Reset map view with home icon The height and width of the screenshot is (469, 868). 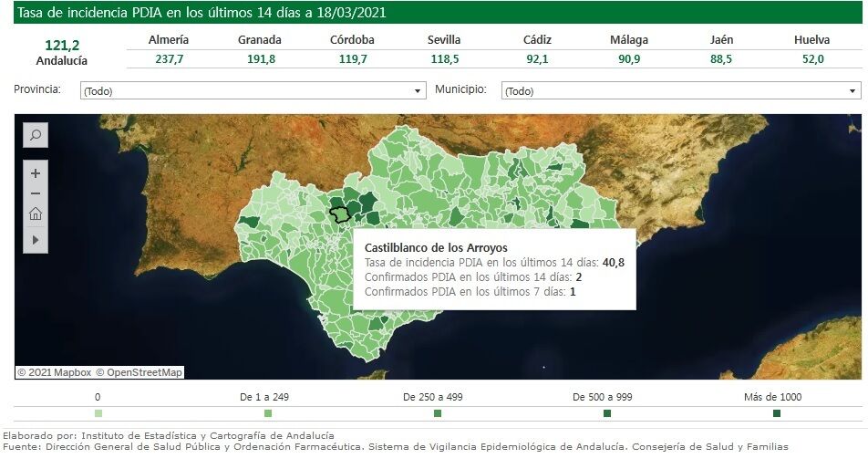coord(36,214)
